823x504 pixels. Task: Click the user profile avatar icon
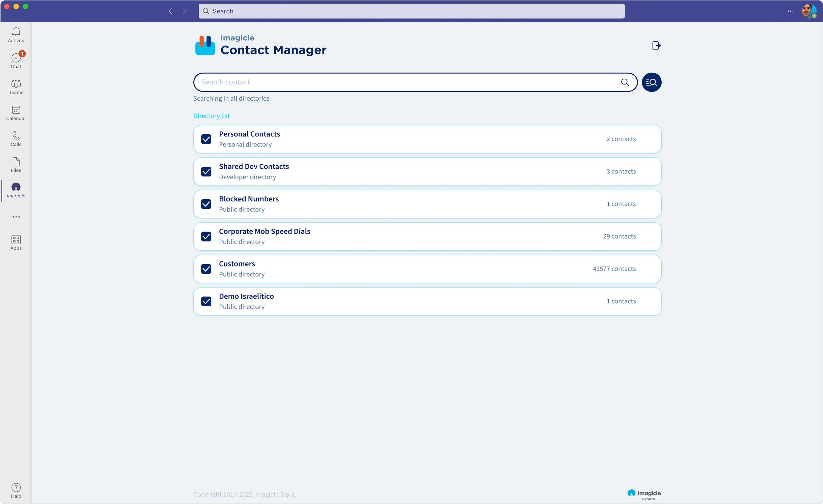(809, 11)
